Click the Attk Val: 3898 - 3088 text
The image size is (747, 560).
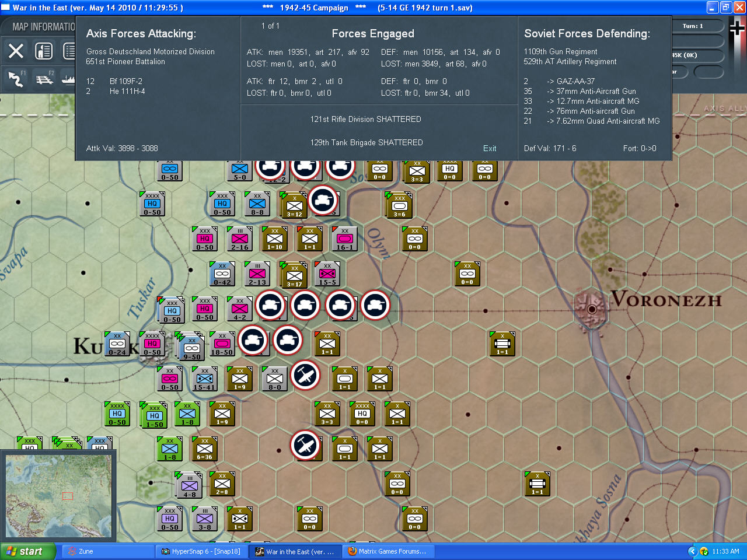point(122,148)
